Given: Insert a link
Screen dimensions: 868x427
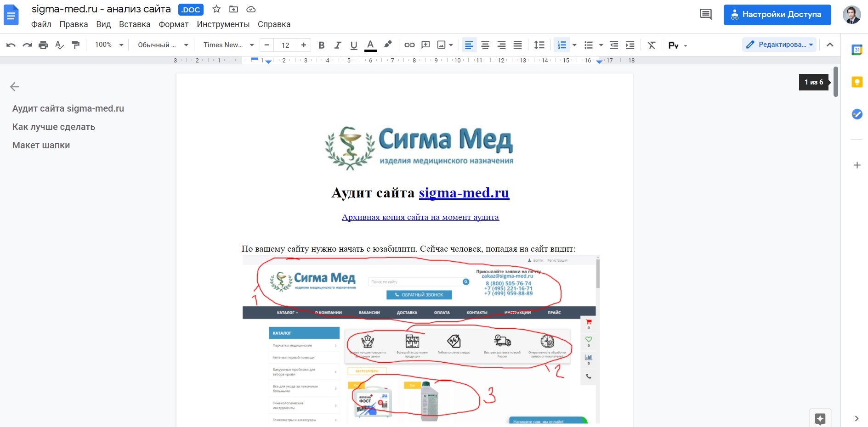Looking at the screenshot, I should pos(409,45).
